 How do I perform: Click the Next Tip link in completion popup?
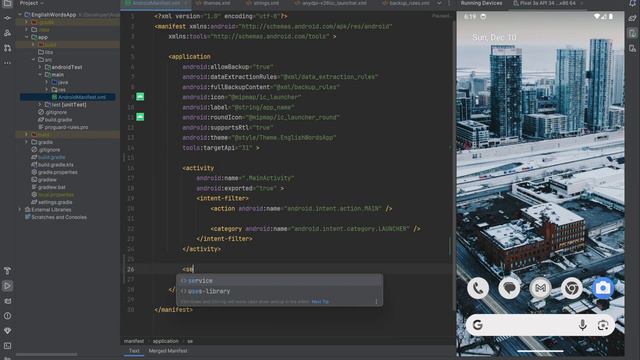pyautogui.click(x=320, y=302)
